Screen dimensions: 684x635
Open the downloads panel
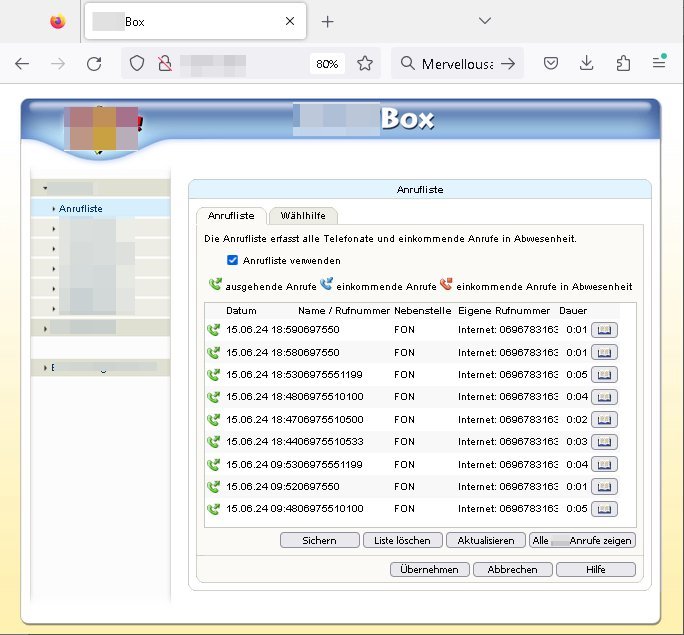(x=587, y=64)
